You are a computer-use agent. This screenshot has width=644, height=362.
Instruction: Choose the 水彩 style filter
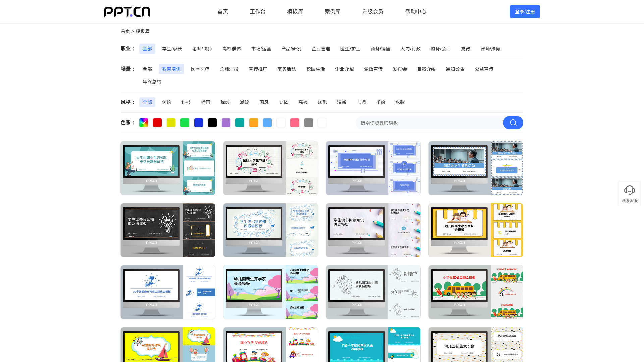pyautogui.click(x=400, y=102)
